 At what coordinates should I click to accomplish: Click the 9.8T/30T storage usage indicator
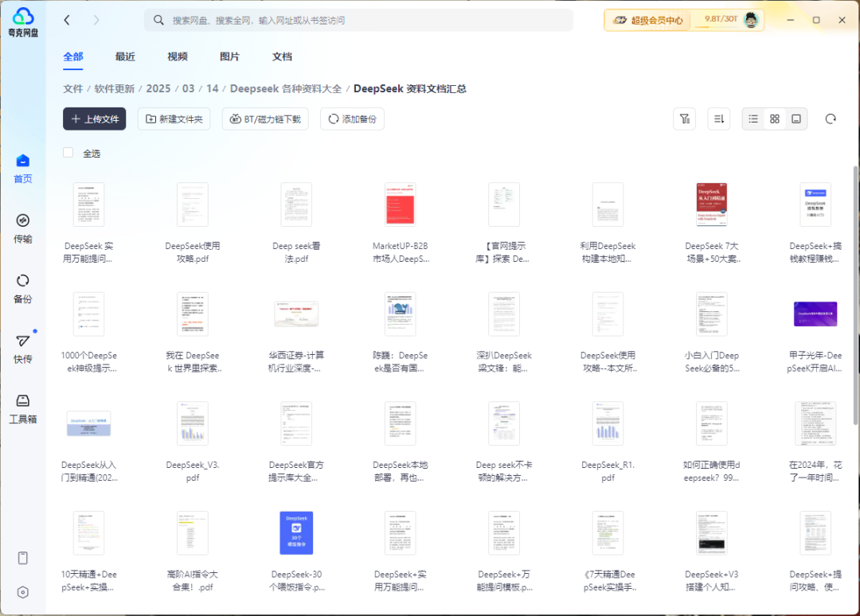(x=721, y=20)
